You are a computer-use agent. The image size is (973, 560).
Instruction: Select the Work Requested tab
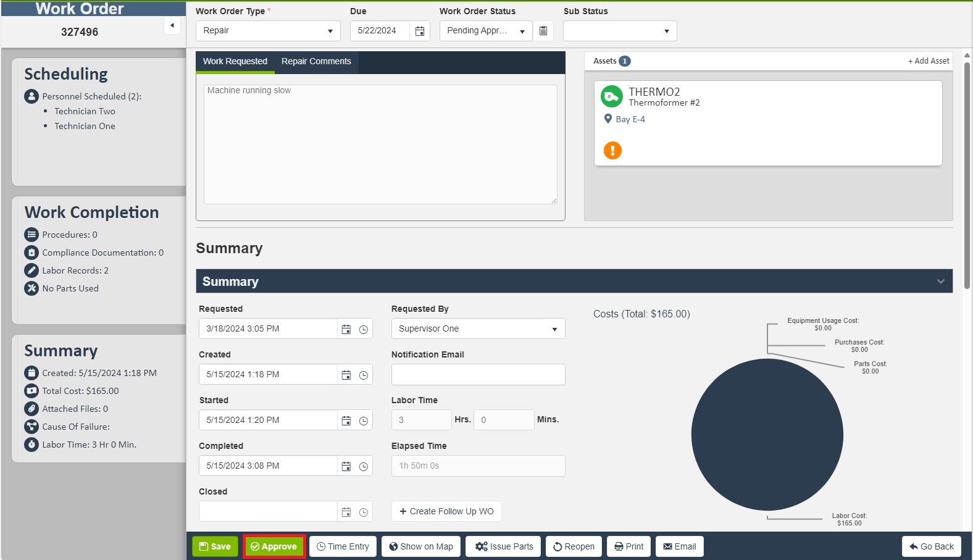(235, 61)
